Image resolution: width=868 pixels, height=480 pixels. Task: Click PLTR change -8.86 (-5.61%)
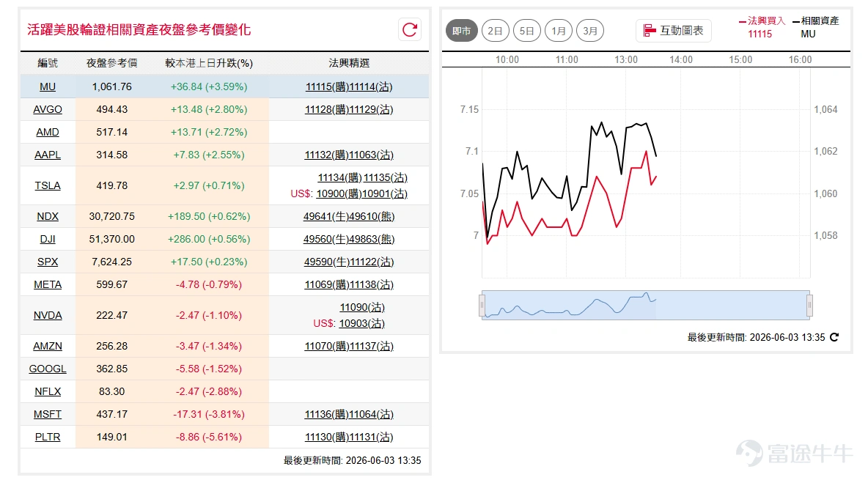(x=209, y=437)
